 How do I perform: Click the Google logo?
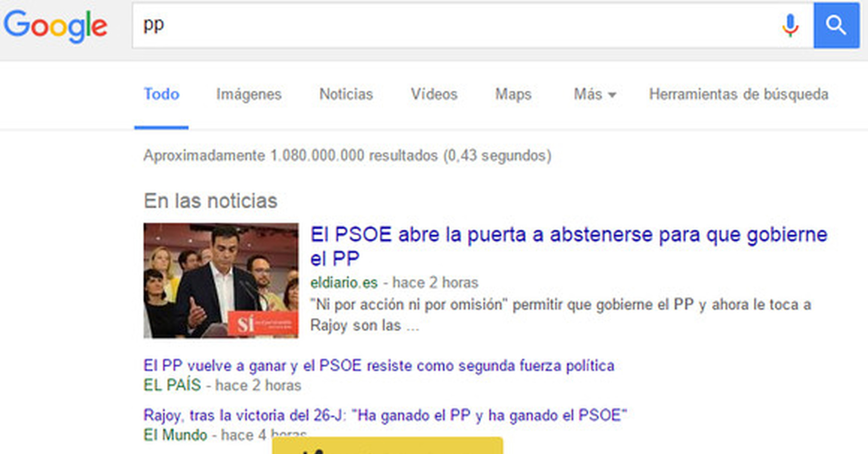click(x=55, y=26)
